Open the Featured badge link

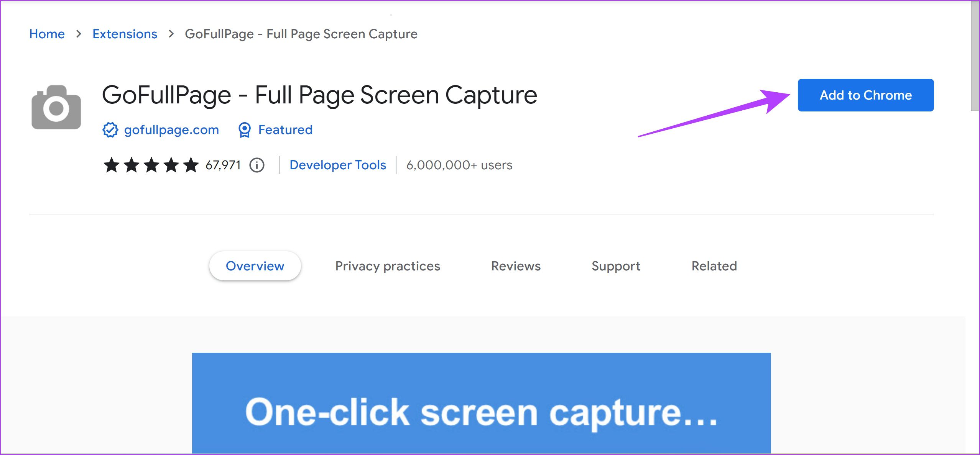[285, 130]
